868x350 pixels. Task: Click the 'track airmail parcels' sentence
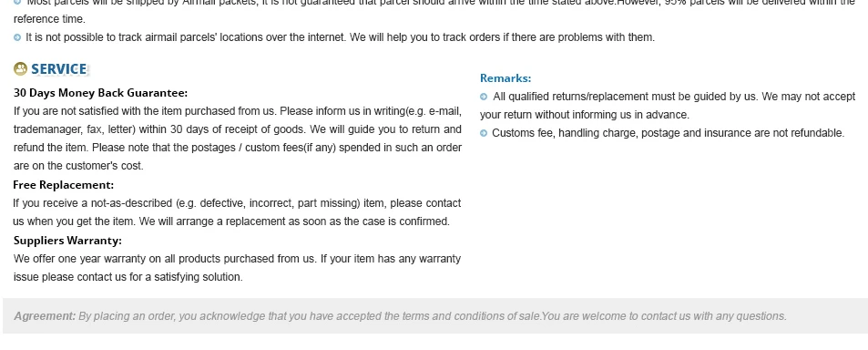[341, 37]
